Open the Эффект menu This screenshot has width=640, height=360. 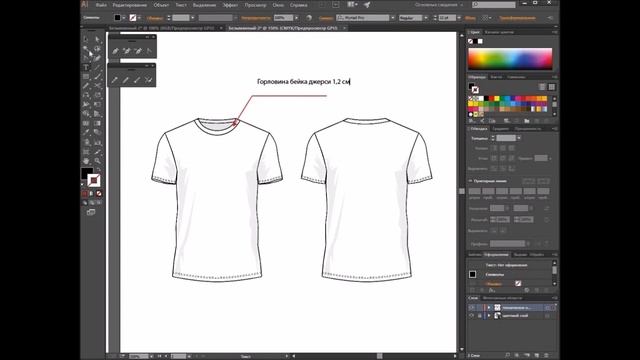click(230, 5)
